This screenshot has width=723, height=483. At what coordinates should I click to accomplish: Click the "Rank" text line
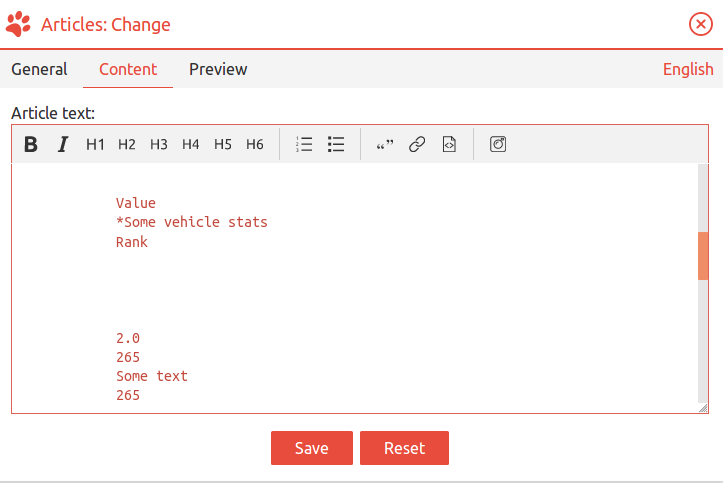pyautogui.click(x=132, y=242)
